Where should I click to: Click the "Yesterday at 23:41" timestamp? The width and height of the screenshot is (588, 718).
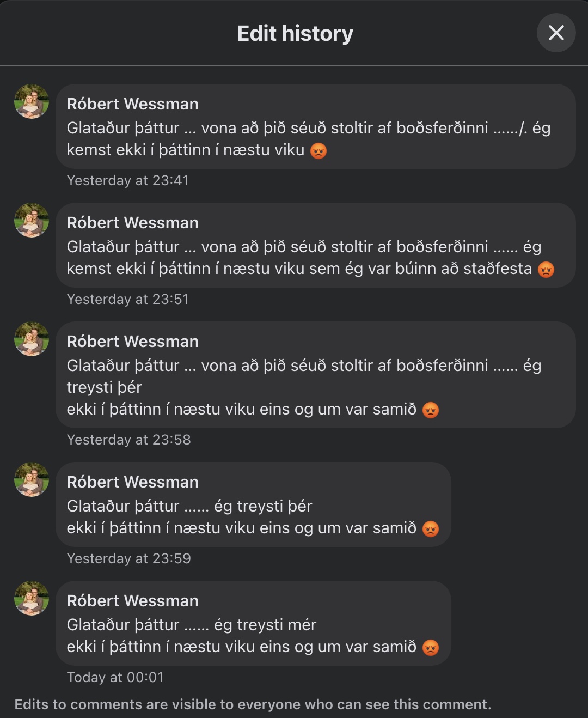pyautogui.click(x=127, y=180)
